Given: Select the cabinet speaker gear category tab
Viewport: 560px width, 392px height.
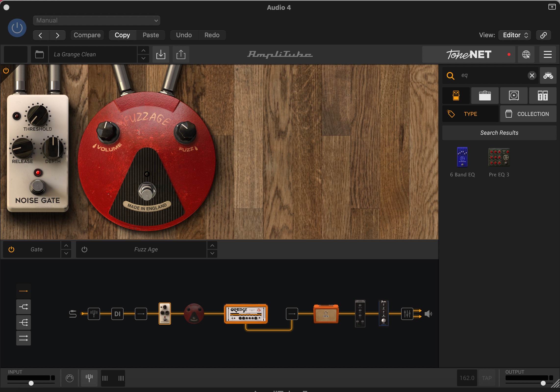Looking at the screenshot, I should (x=514, y=96).
